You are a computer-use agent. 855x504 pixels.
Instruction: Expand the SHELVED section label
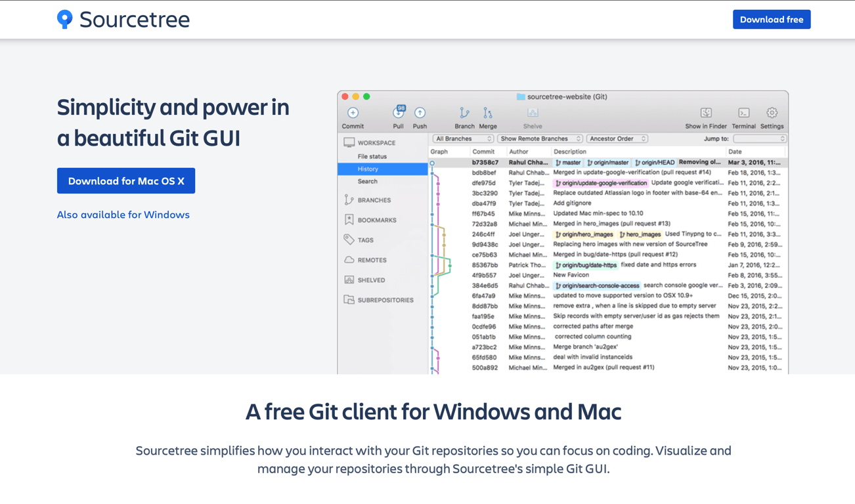tap(372, 280)
